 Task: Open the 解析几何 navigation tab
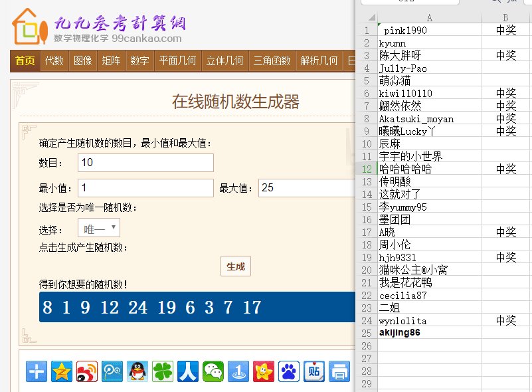pos(319,60)
